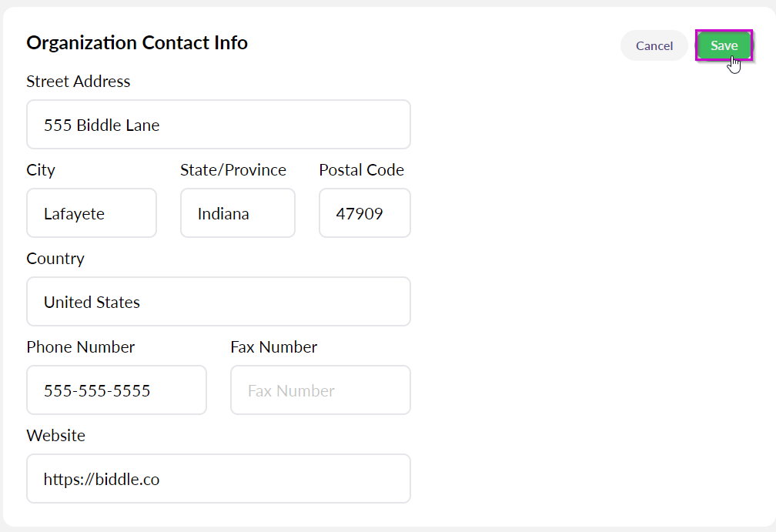The width and height of the screenshot is (776, 532).
Task: Click the City field containing Lafayete
Action: [92, 212]
